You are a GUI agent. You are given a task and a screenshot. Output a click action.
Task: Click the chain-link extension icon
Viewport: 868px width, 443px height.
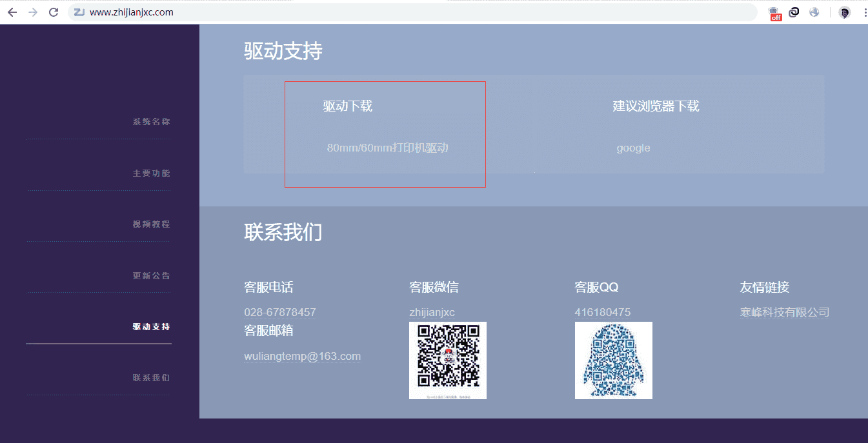794,12
